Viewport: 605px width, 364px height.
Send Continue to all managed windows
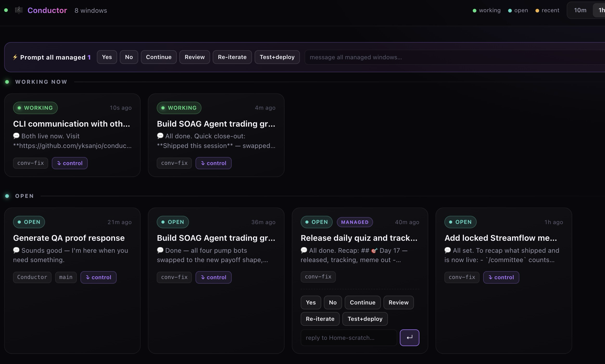point(159,57)
